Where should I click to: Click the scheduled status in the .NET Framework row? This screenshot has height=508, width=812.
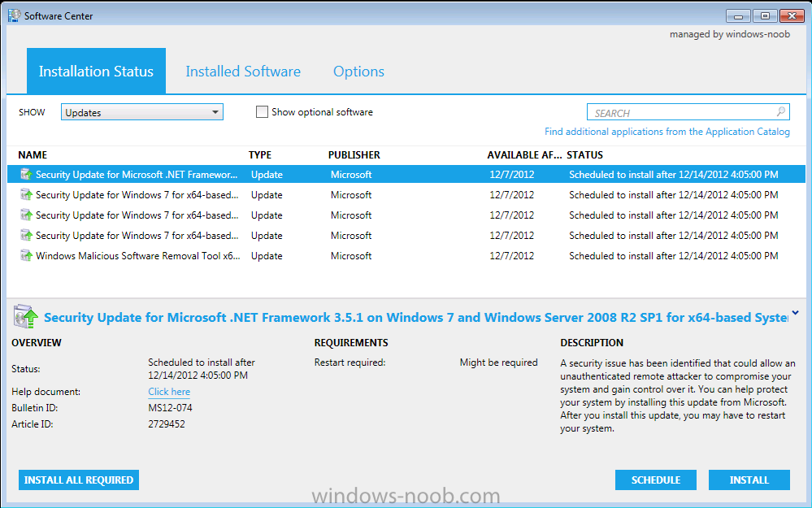673,175
